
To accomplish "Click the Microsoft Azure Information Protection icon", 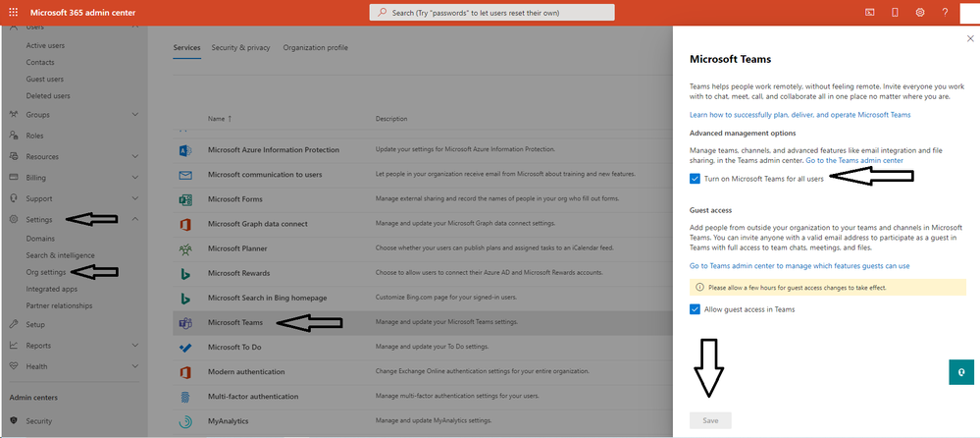I will pyautogui.click(x=185, y=150).
